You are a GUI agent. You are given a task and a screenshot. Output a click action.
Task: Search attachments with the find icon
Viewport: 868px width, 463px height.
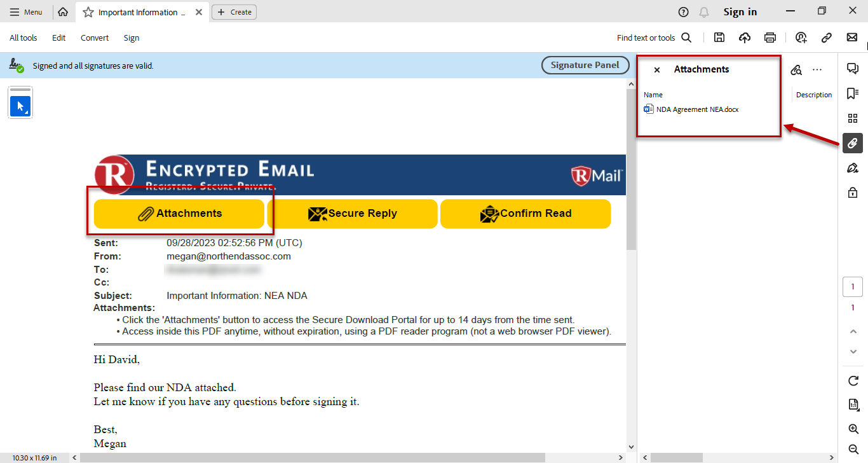(796, 70)
